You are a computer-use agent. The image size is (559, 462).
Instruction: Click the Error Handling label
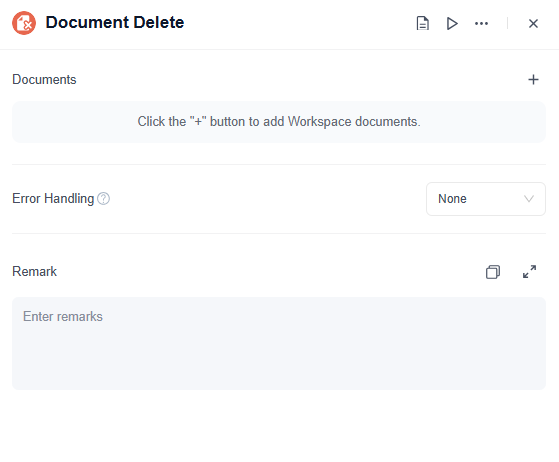(x=53, y=199)
